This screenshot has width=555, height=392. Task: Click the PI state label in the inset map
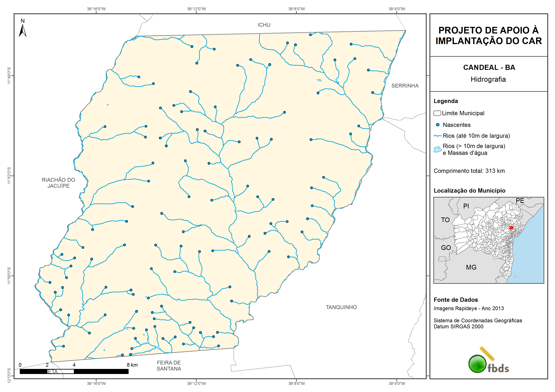(466, 206)
